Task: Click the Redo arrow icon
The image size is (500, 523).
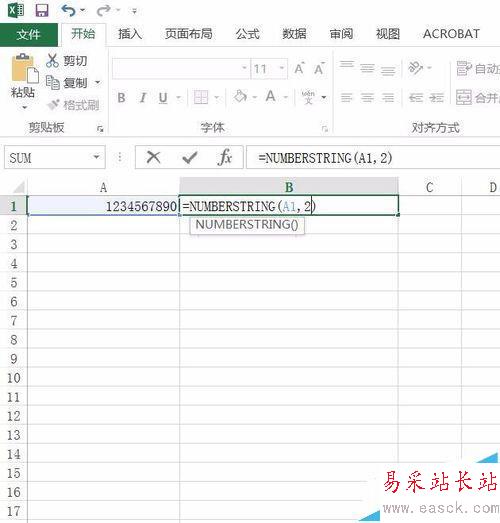Action: 103,10
